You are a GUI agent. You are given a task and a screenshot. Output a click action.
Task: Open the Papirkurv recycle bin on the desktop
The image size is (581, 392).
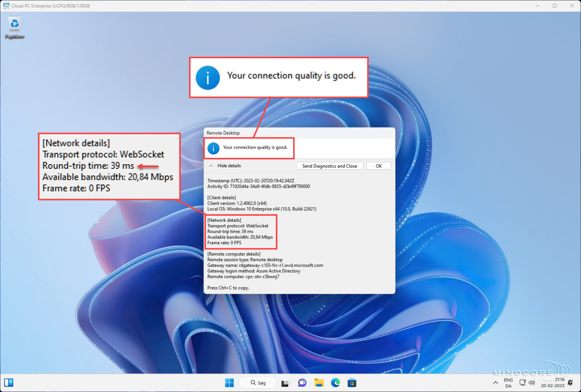pyautogui.click(x=14, y=25)
